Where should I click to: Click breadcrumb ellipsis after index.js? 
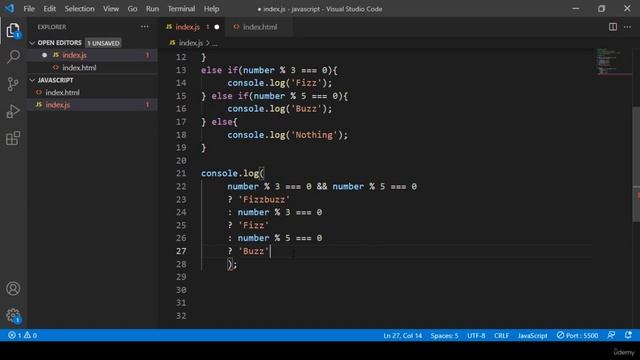click(x=215, y=43)
